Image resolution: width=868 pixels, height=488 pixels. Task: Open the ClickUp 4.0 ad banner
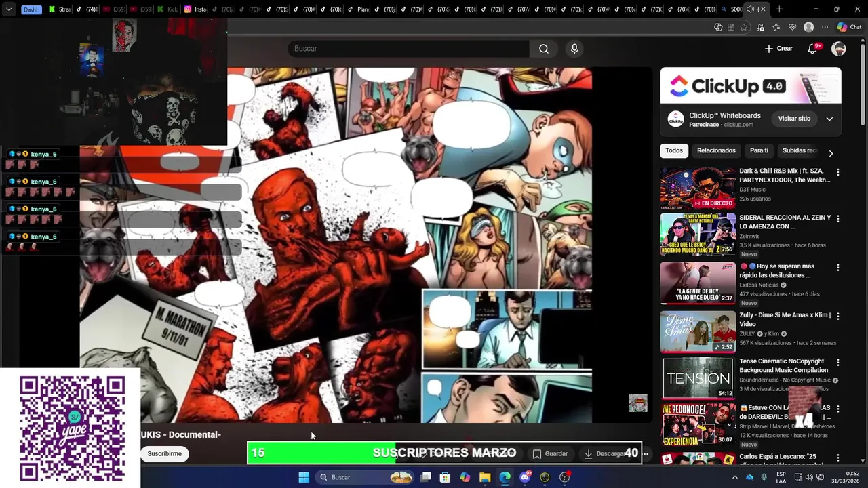[751, 85]
